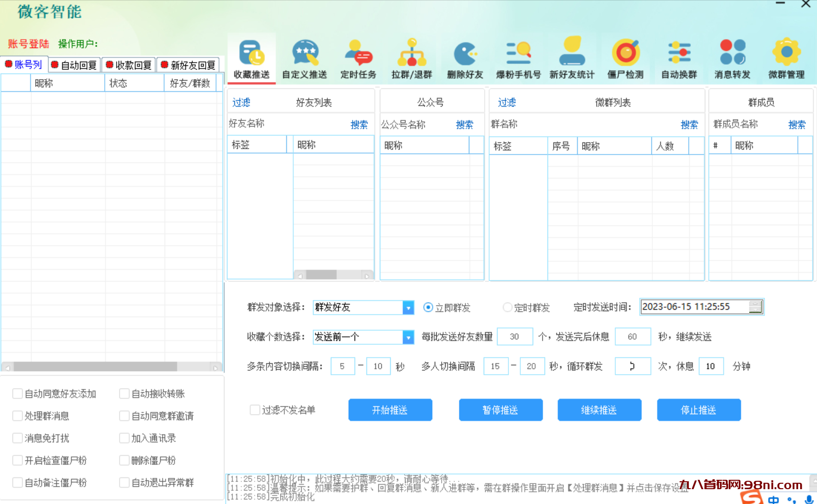Open 新好友统计 new friend statistics
817x504 pixels.
click(x=572, y=58)
